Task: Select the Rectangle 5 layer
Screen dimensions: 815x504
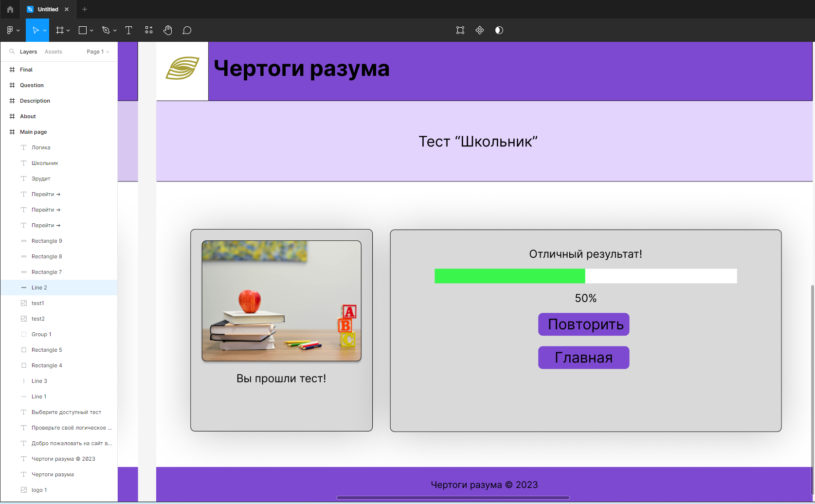Action: click(x=59, y=350)
